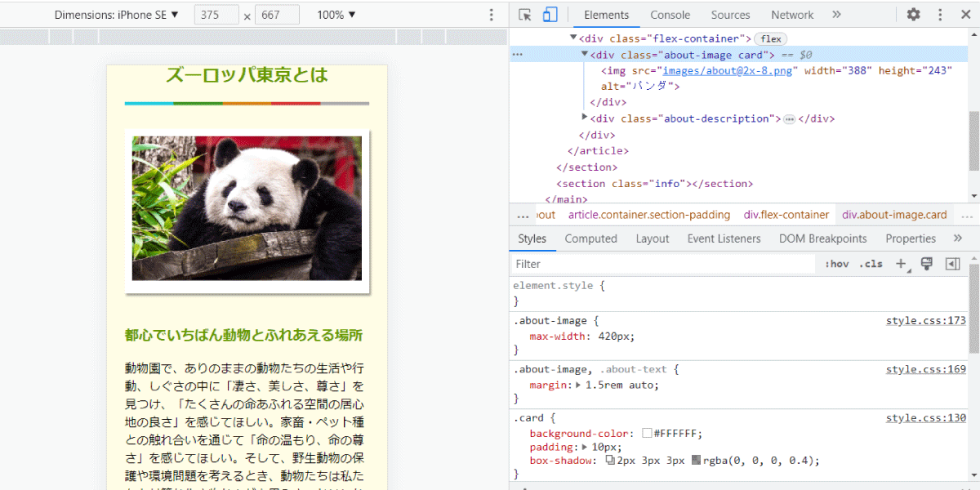
Task: Switch to the Sources tab
Action: click(730, 15)
